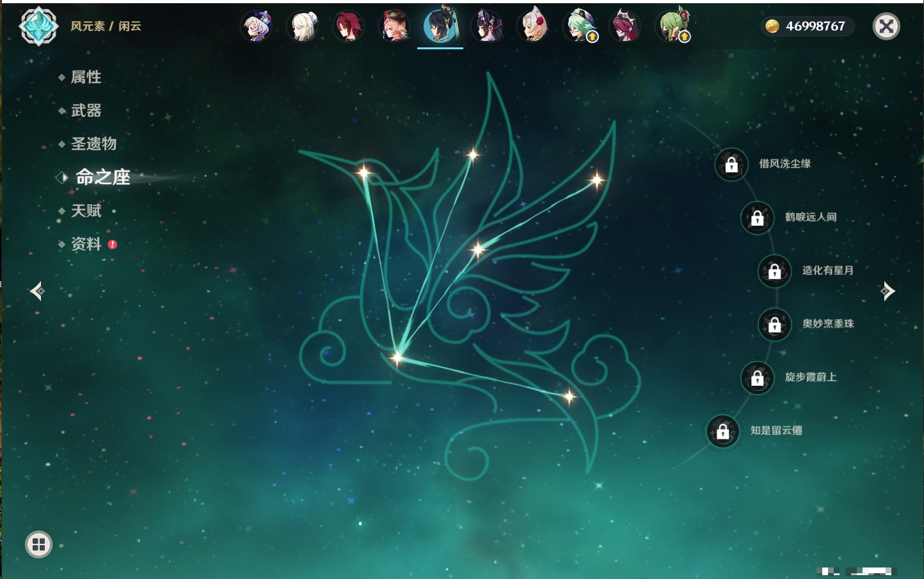The width and height of the screenshot is (924, 579).
Task: Pick the pink-haired Yanfei avatar
Action: tap(394, 26)
